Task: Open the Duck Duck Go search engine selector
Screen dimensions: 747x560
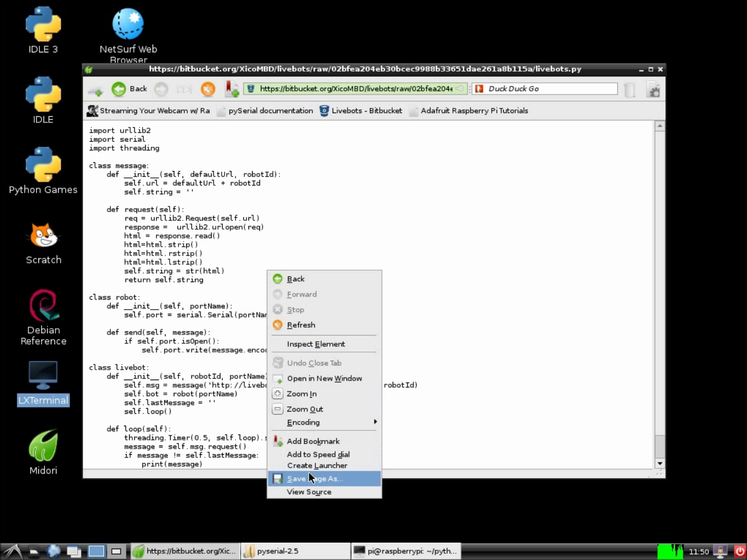Action: [478, 89]
